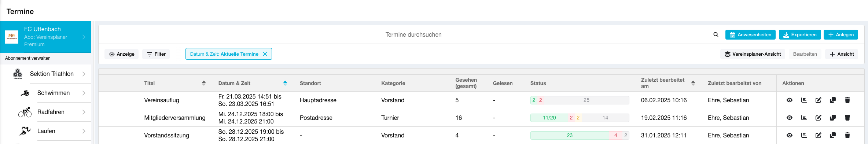View Mitgliederversammlung via eye icon

[790, 118]
